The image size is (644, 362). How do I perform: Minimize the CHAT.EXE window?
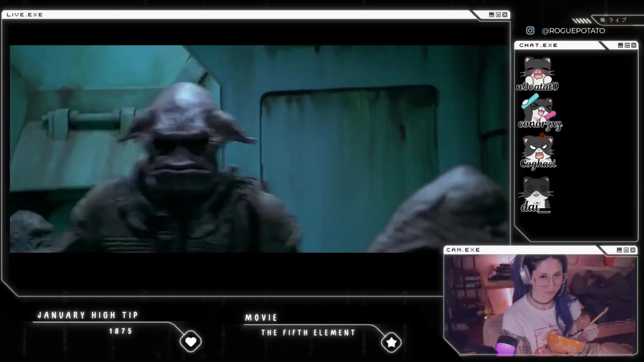pyautogui.click(x=620, y=45)
